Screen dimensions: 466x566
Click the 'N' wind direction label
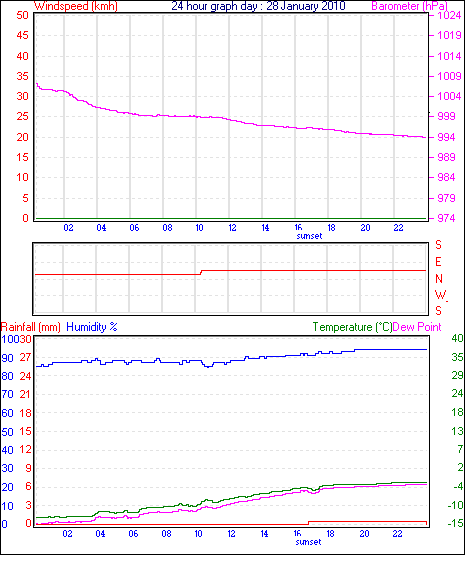point(439,279)
